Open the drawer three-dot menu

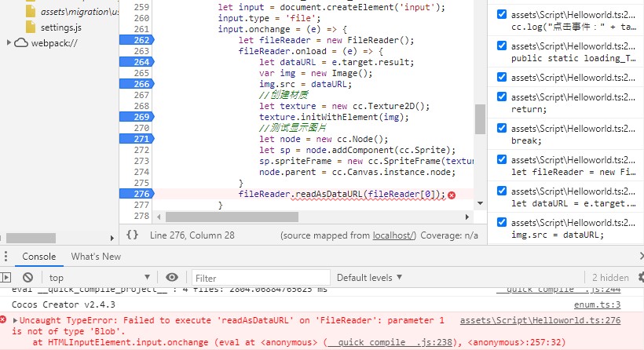(5, 257)
